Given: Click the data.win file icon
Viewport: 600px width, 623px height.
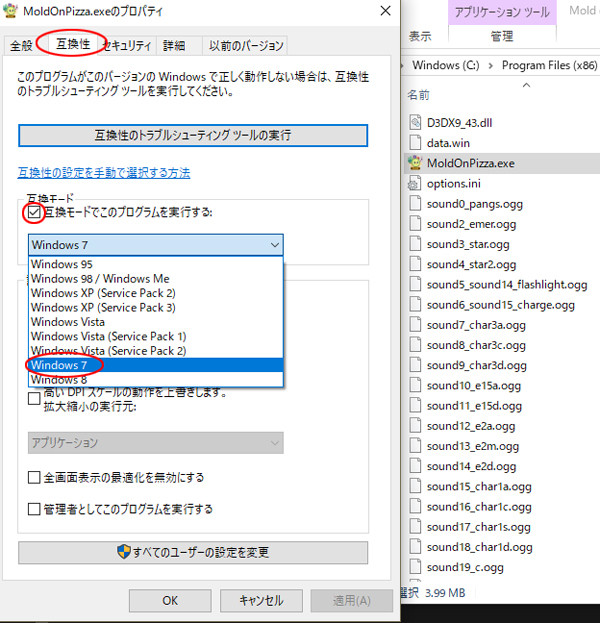Looking at the screenshot, I should 415,143.
